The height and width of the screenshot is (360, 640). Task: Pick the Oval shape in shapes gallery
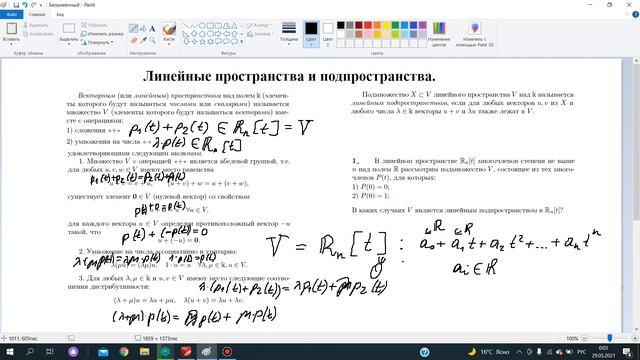point(202,26)
